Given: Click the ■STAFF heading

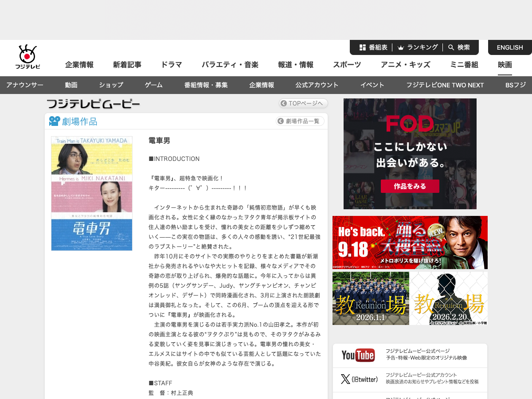Looking at the screenshot, I should [160, 383].
